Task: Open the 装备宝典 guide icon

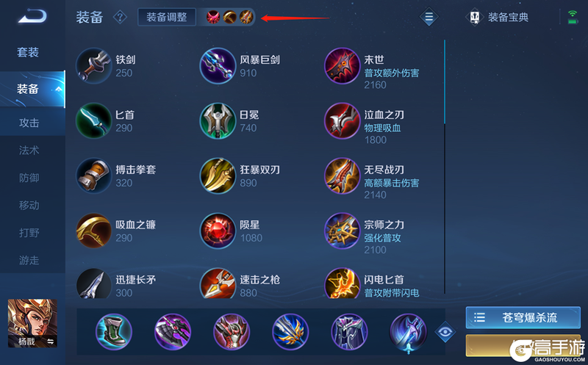Action: (x=475, y=17)
